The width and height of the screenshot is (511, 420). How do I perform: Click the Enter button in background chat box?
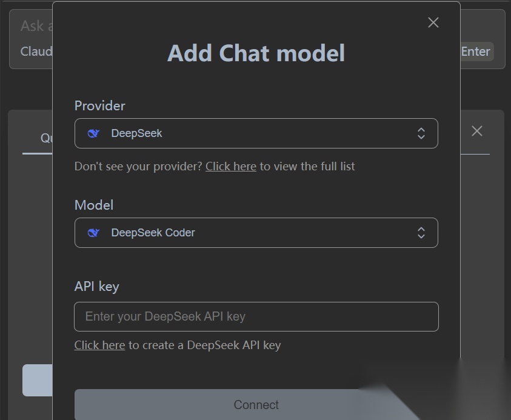(476, 52)
